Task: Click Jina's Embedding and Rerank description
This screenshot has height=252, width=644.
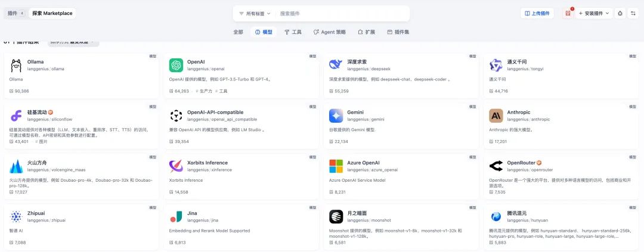Action: (x=209, y=231)
